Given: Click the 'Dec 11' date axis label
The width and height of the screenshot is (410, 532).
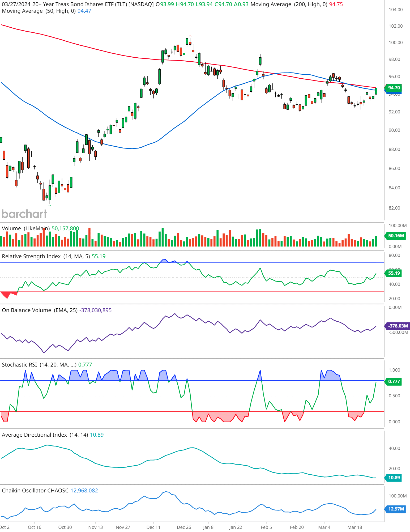Looking at the screenshot, I should 153,527.
